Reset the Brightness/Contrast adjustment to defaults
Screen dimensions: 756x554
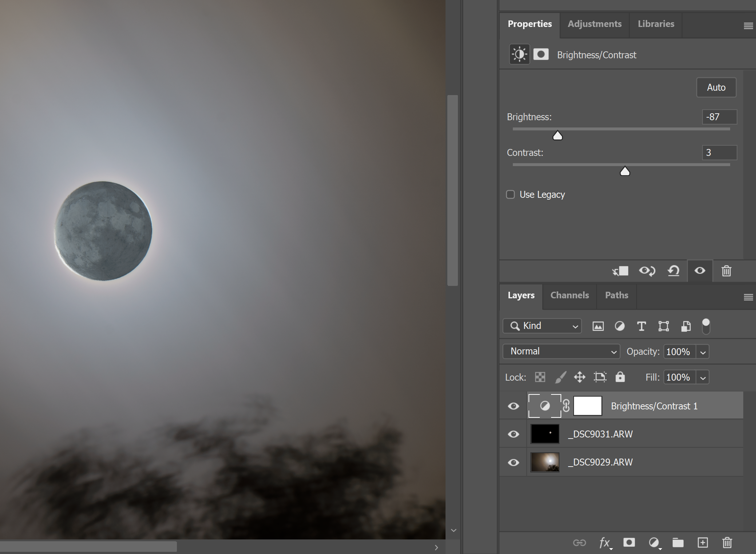point(673,271)
